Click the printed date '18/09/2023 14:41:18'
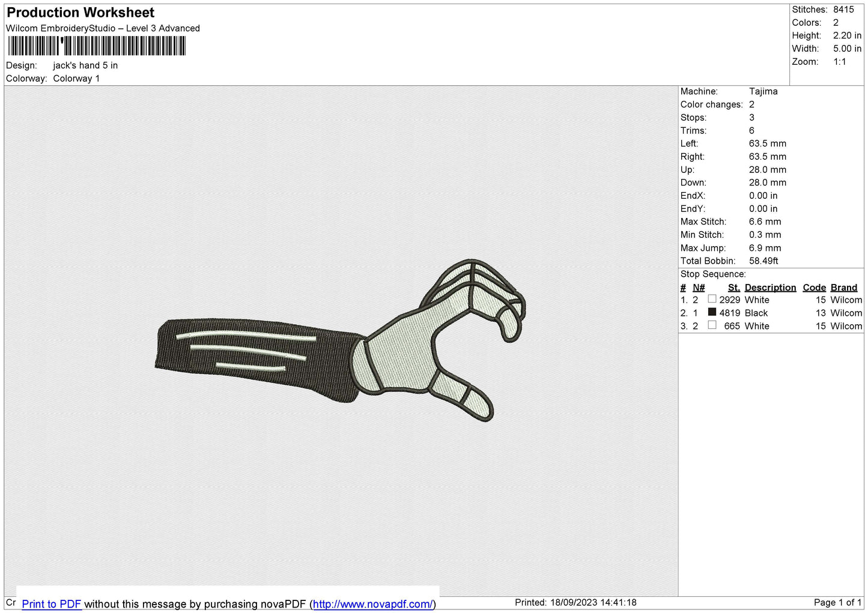Image resolution: width=868 pixels, height=613 pixels. pos(593,602)
